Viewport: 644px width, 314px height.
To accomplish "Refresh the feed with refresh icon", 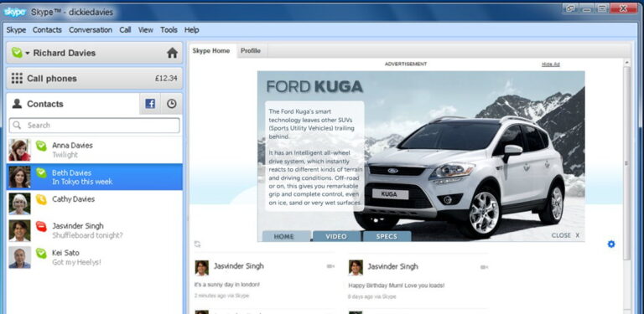I will 198,244.
